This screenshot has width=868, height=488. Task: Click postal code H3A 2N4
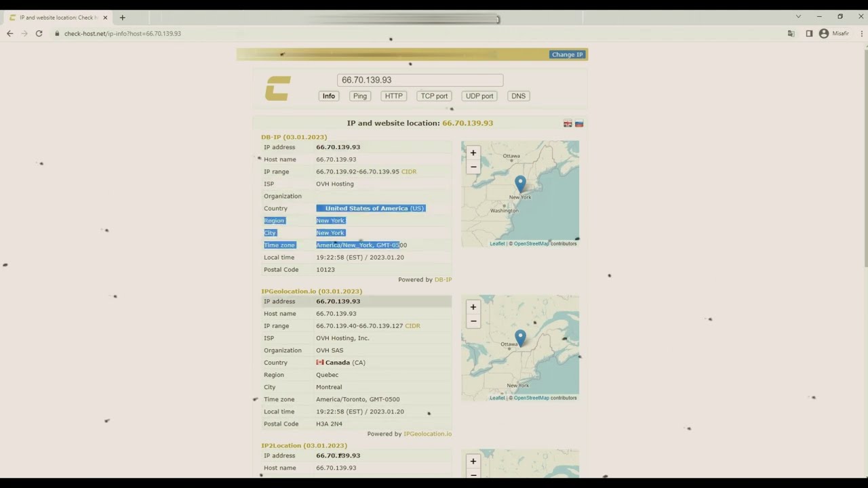[x=329, y=424]
